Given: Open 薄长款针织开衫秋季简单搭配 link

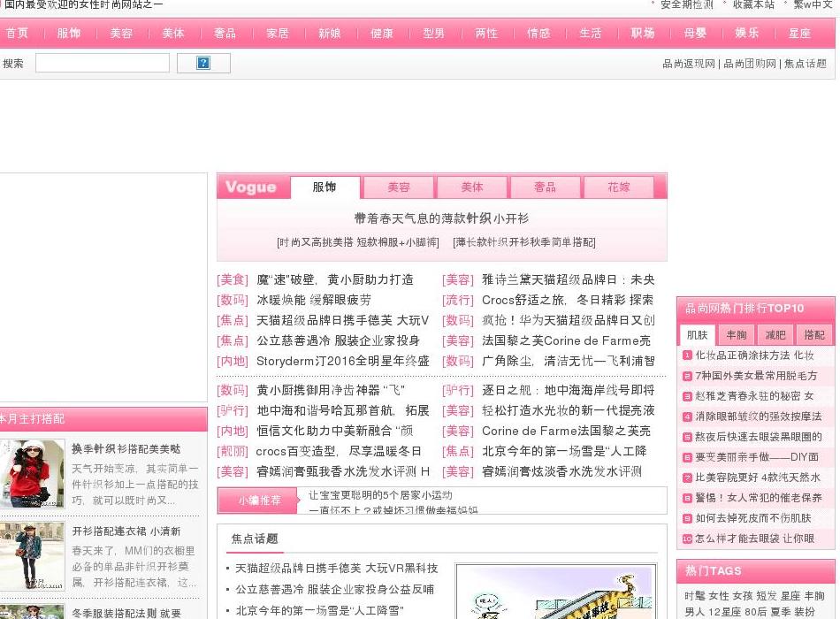Looking at the screenshot, I should (524, 242).
